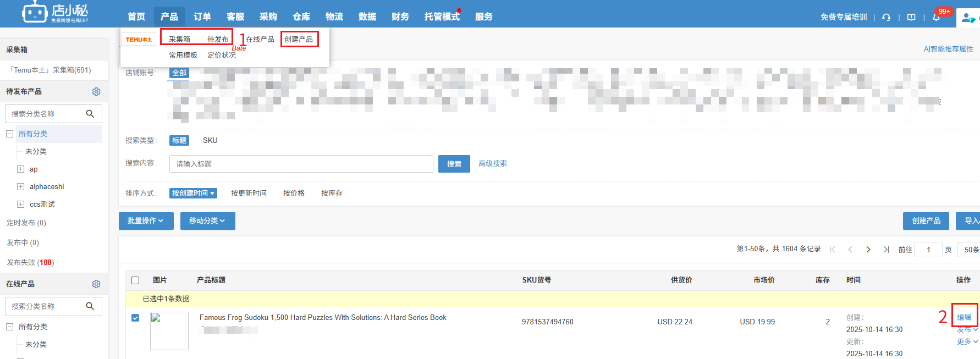Open notifications bell icon
This screenshot has height=359, width=980.
click(936, 17)
